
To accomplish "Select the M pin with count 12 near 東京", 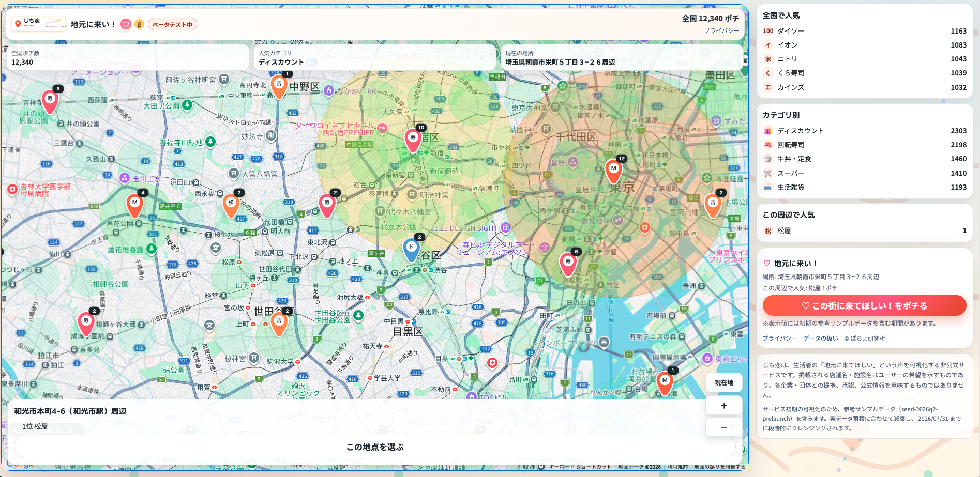I will point(613,171).
